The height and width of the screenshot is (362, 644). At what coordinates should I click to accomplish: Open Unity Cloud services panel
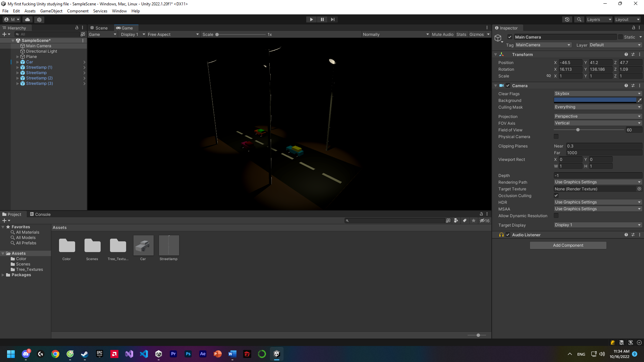pyautogui.click(x=27, y=19)
